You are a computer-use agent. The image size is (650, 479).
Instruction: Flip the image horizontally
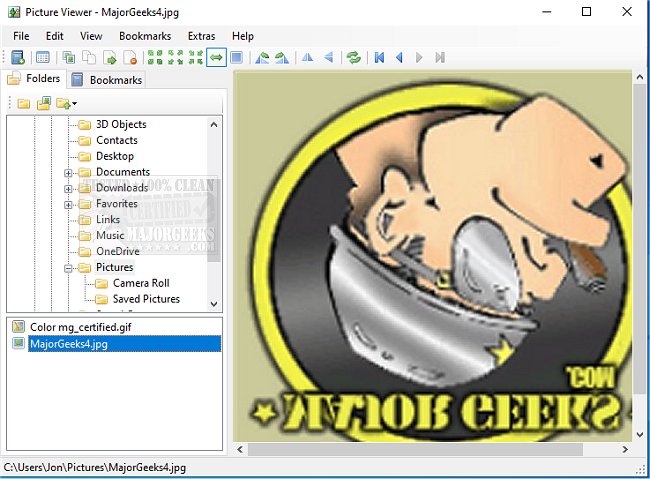tap(307, 57)
